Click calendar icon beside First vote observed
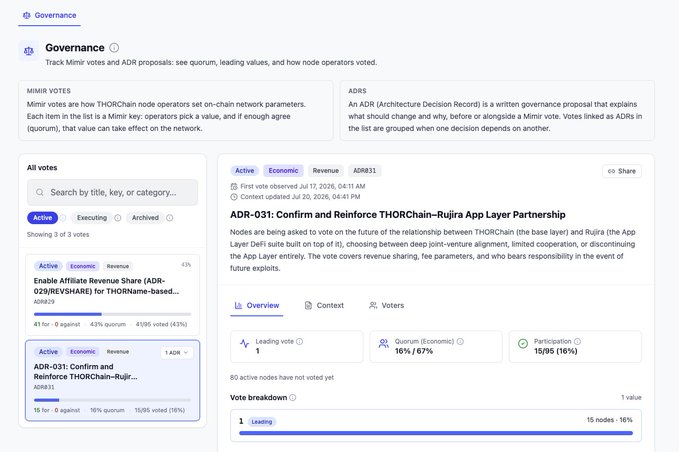The width and height of the screenshot is (679, 452). point(234,187)
